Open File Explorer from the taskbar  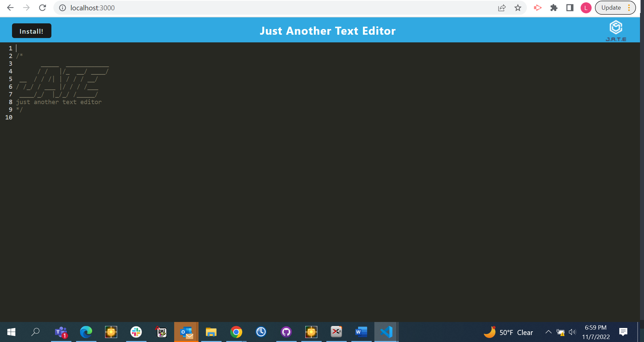click(x=211, y=332)
